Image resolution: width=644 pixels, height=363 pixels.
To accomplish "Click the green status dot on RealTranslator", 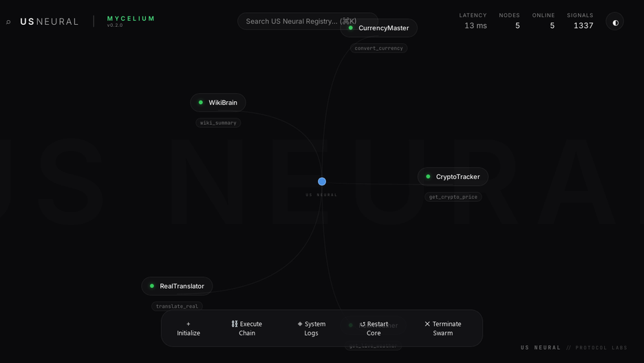I will (x=152, y=286).
